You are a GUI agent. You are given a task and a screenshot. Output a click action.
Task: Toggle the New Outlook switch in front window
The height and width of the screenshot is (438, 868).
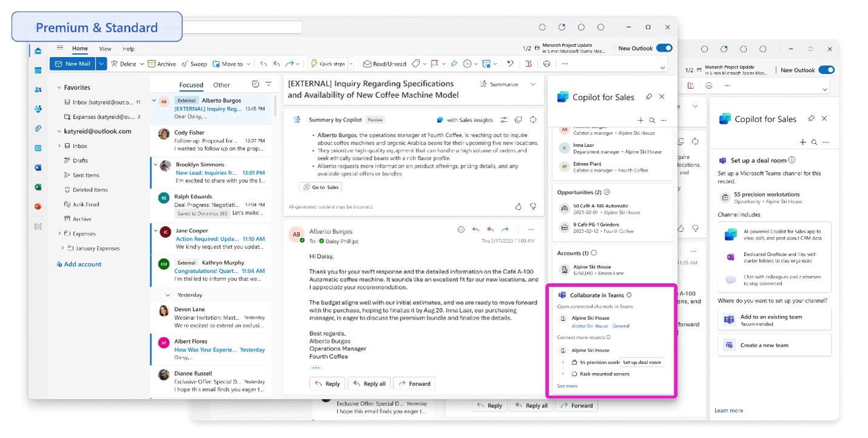(664, 49)
